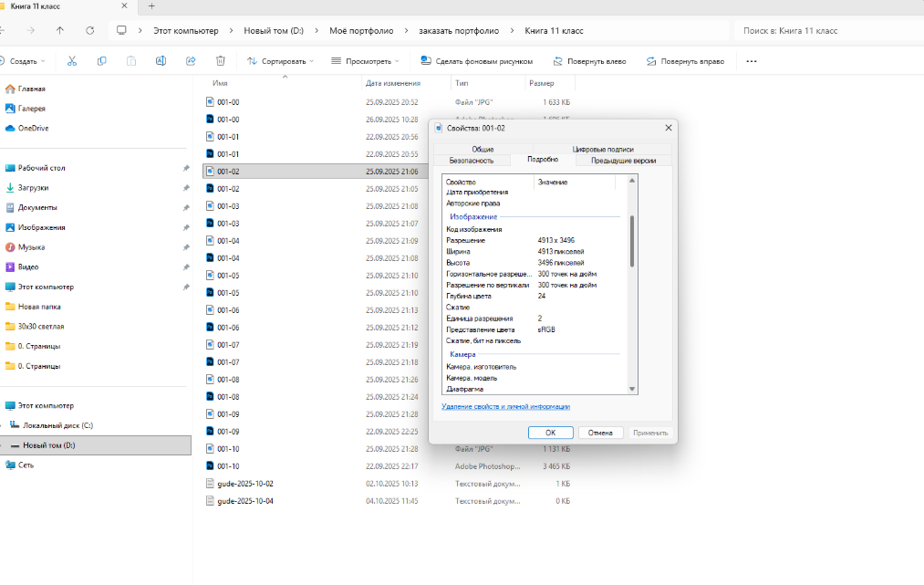
Task: Click Photoshop icon of 001-00 dated 26.09.2025
Action: pos(210,120)
